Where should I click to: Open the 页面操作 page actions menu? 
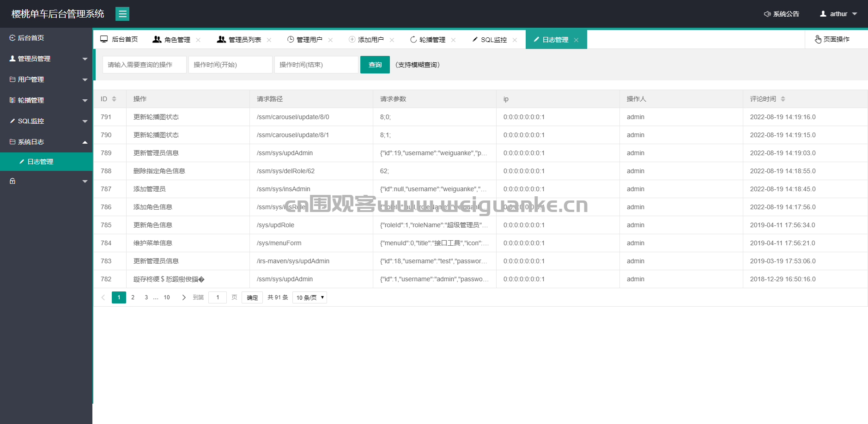[832, 39]
